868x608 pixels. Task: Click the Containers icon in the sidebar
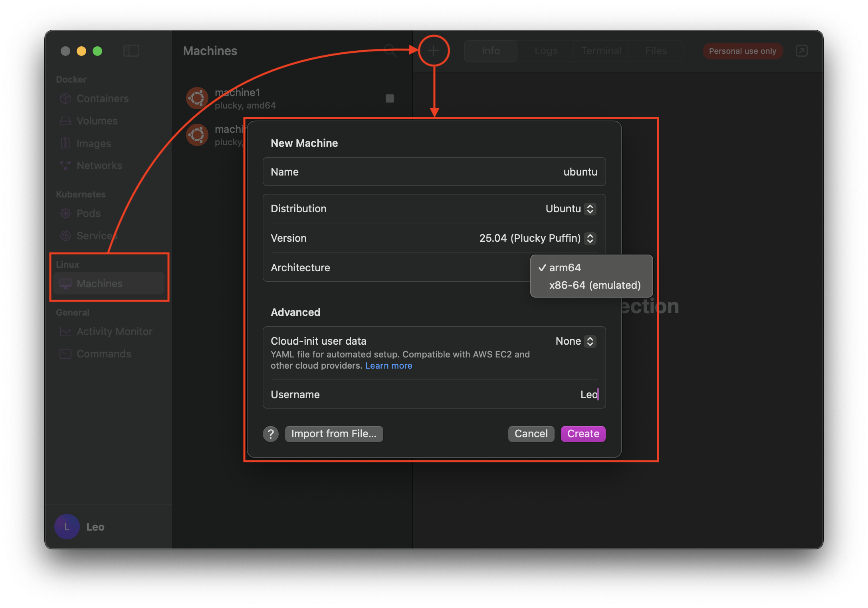click(65, 99)
